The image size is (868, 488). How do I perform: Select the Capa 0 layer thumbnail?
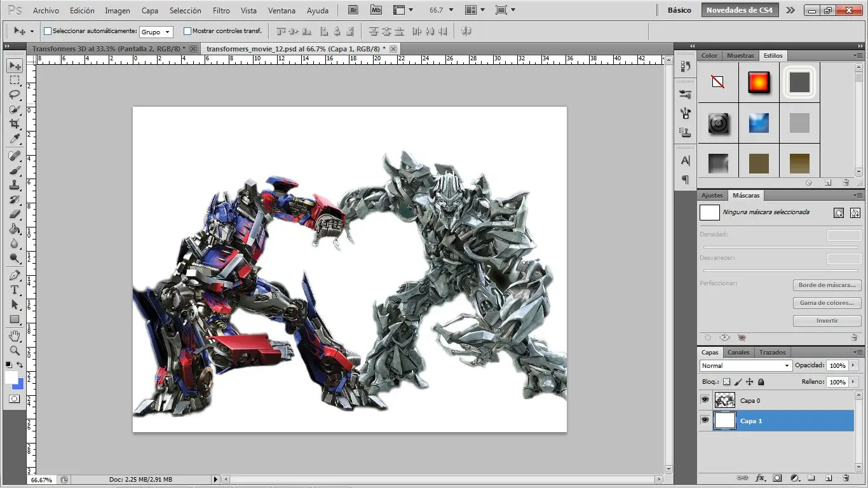[x=725, y=400]
